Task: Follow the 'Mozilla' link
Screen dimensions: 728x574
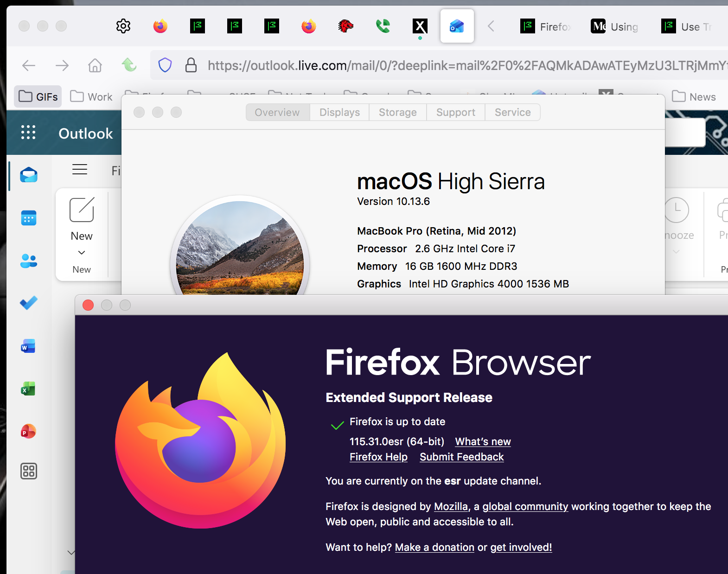Action: pos(451,506)
